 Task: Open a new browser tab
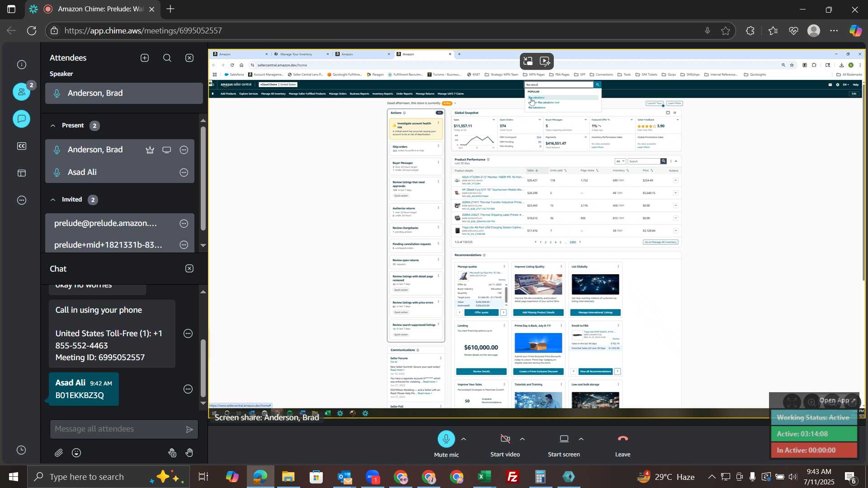click(x=170, y=9)
